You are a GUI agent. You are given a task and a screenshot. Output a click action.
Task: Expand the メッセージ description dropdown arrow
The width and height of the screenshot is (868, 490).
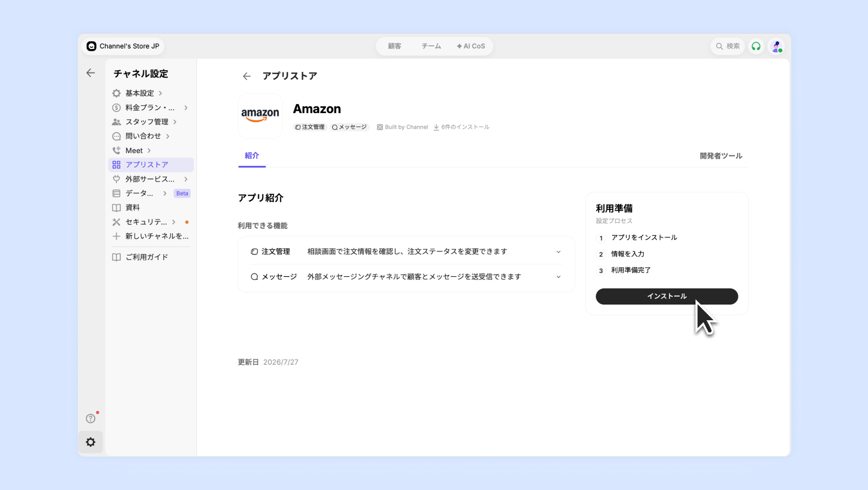pos(559,277)
